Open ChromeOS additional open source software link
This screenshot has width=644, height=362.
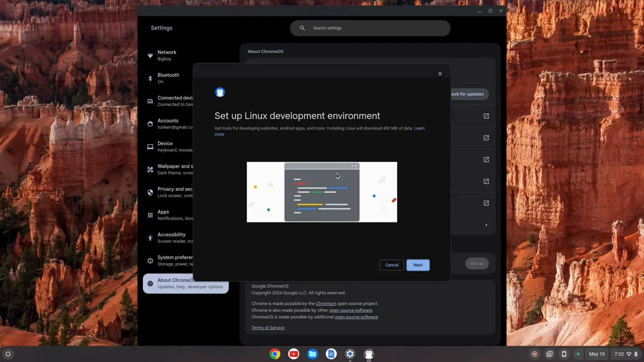(x=356, y=317)
